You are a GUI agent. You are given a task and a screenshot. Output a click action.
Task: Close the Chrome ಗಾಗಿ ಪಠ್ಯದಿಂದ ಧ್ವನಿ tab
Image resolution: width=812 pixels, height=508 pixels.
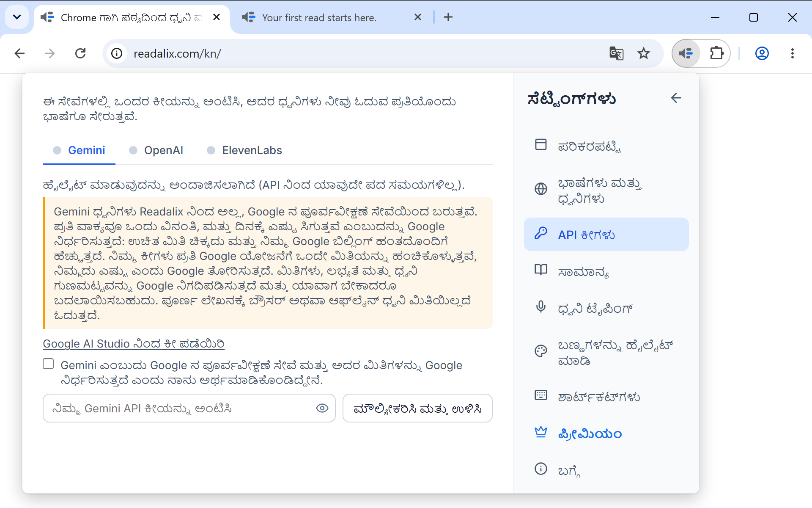pyautogui.click(x=217, y=17)
